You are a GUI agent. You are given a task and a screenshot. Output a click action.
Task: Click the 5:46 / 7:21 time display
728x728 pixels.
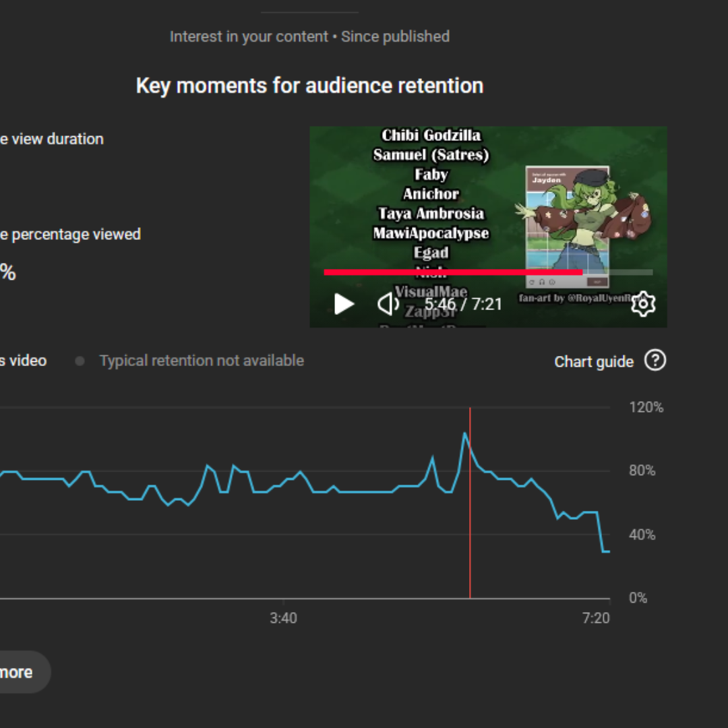click(x=463, y=304)
